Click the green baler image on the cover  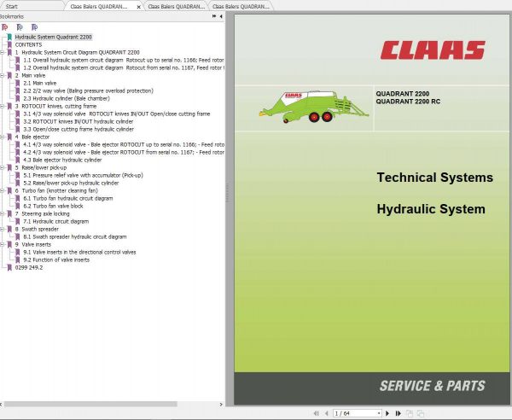[313, 107]
